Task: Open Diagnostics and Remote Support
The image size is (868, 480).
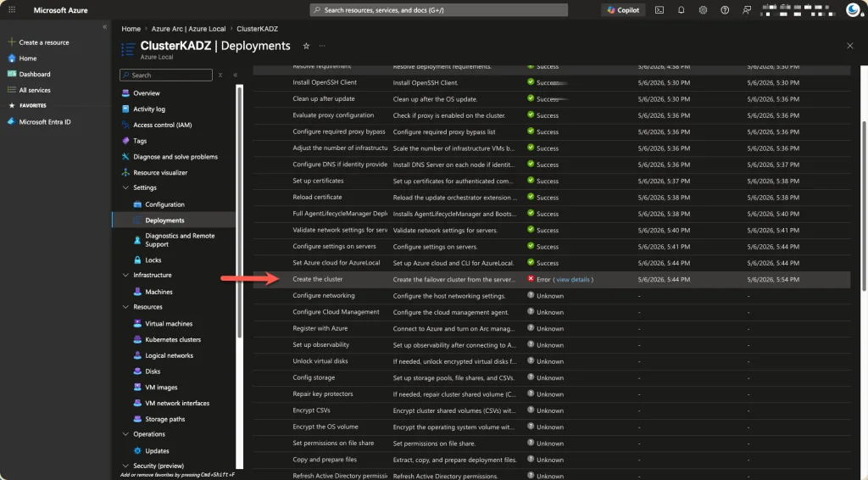Action: [180, 240]
